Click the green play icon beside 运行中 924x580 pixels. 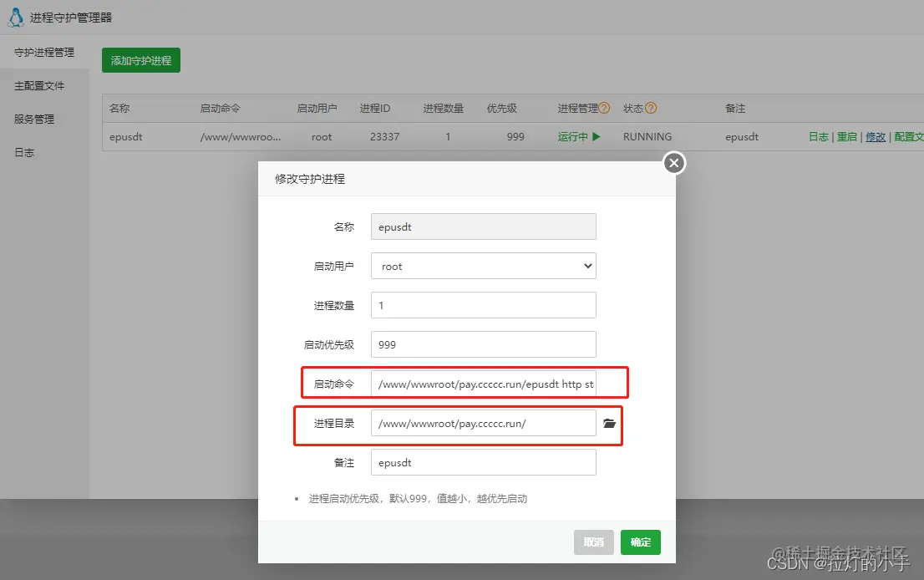pos(597,136)
